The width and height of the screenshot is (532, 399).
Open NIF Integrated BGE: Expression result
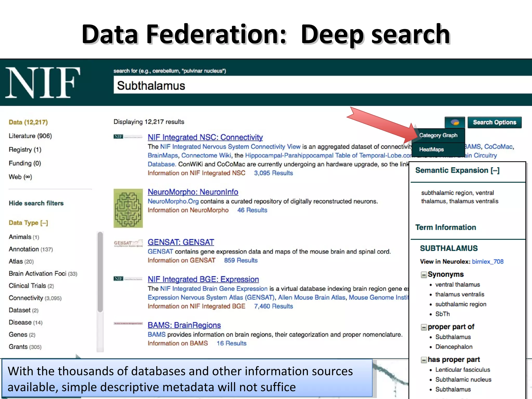coord(203,279)
